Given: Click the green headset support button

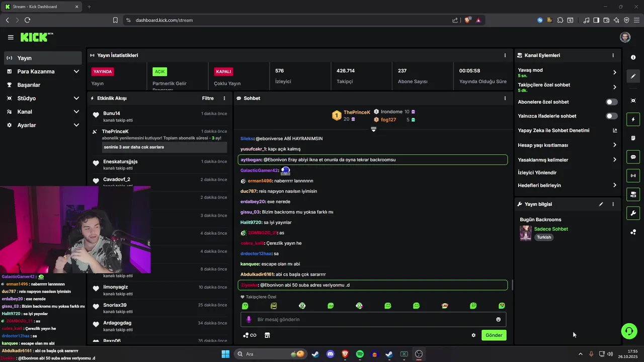Looking at the screenshot, I should 628,331.
